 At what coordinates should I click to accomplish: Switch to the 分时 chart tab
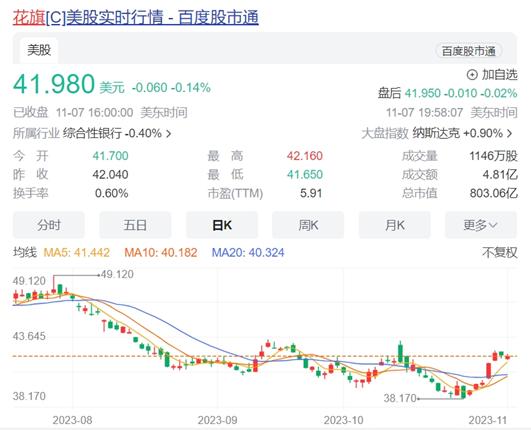[x=49, y=225]
